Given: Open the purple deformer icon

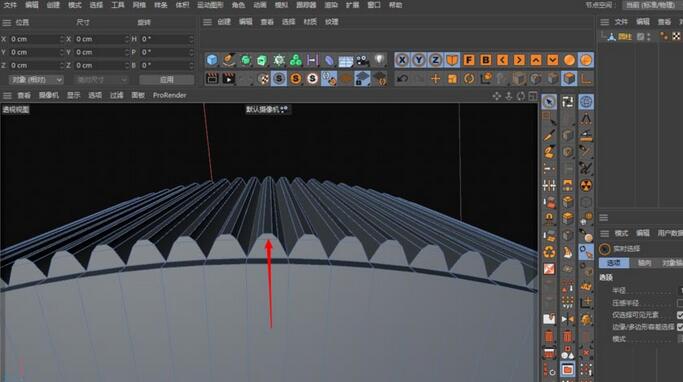Looking at the screenshot, I should [x=329, y=60].
